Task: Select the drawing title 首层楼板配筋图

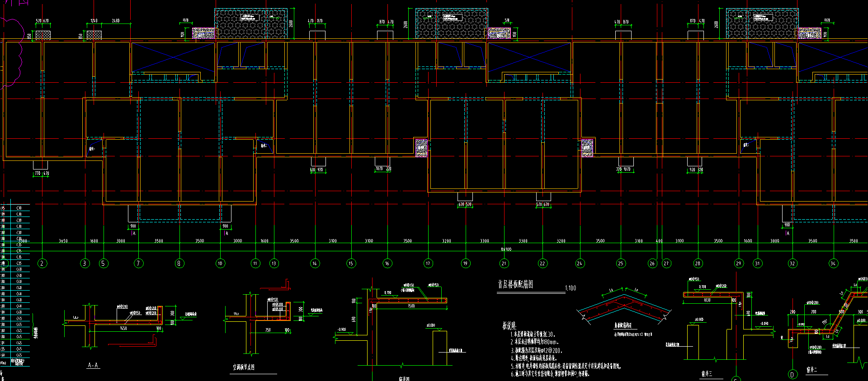Action: click(x=515, y=284)
